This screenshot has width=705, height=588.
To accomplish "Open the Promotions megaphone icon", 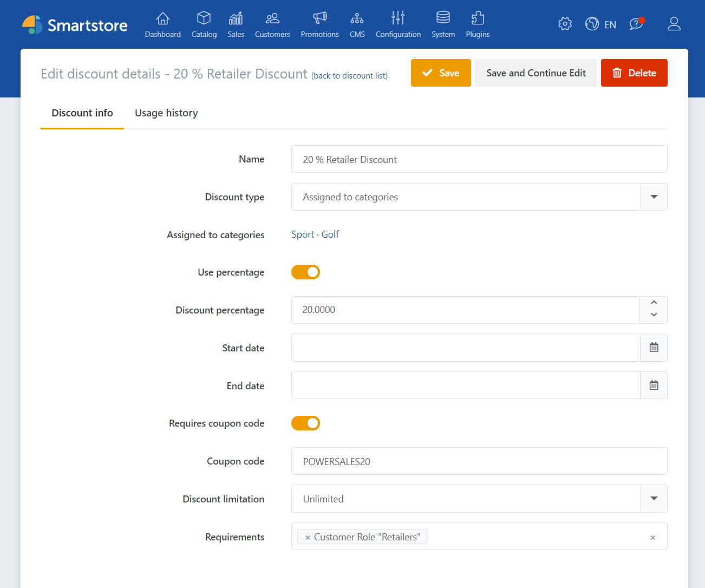I will (x=319, y=19).
